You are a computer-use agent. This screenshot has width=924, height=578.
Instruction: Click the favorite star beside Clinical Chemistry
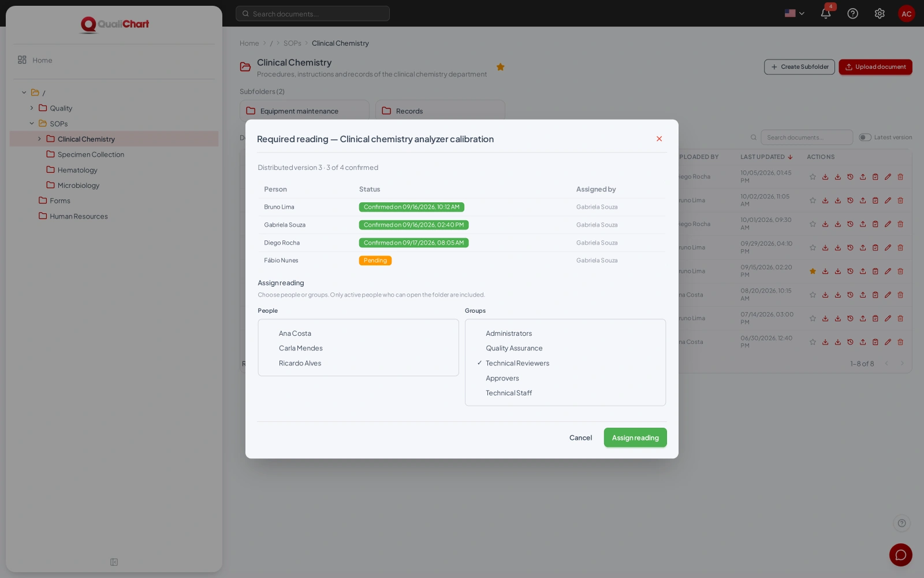point(501,67)
